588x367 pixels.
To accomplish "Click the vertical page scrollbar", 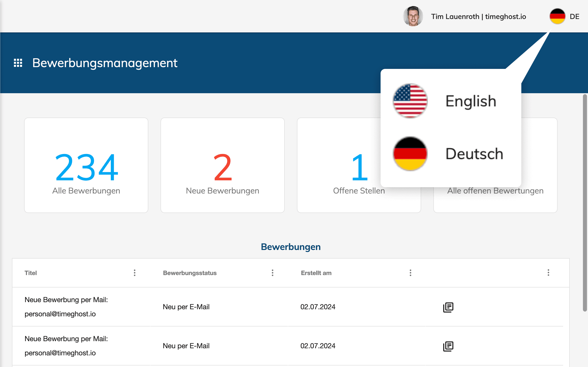I will 585,203.
